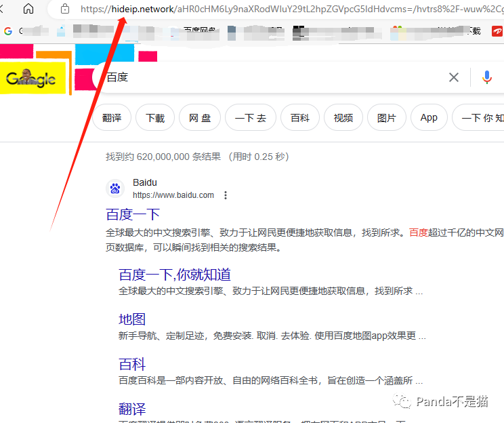Screen dimensions: 504x423
Task: Click the Baidu paw favicon
Action: (115, 188)
